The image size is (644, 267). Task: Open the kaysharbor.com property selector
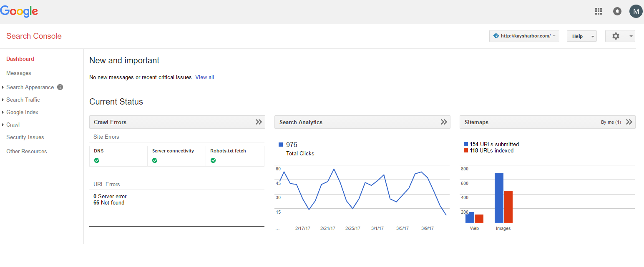tap(524, 36)
